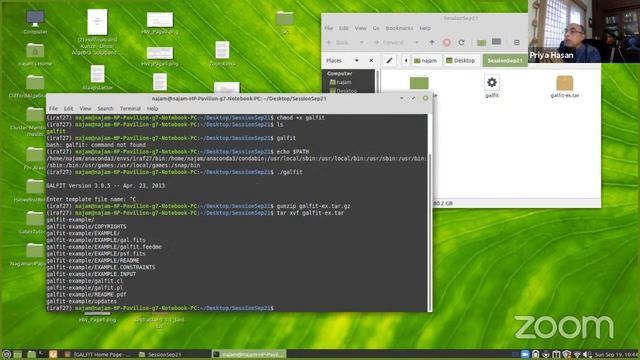Click the Computer icon in file manager toolbar
Viewport: 640px width, 360px height.
(496, 42)
